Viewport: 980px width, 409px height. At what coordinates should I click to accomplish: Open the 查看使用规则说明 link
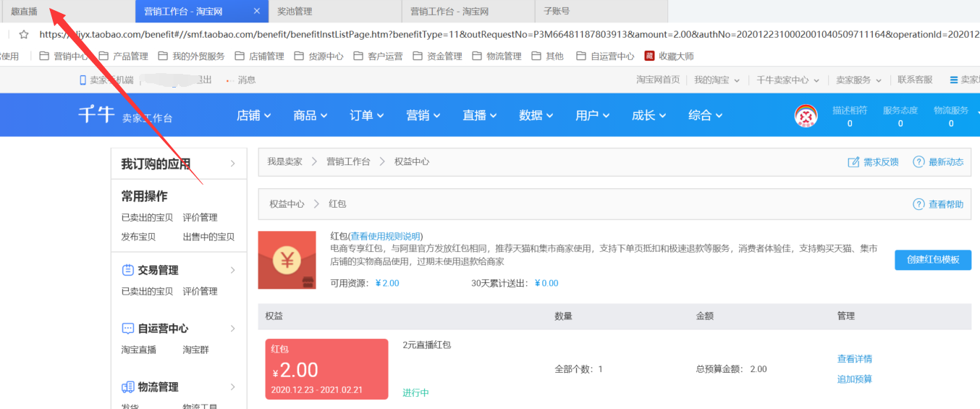[x=385, y=236]
